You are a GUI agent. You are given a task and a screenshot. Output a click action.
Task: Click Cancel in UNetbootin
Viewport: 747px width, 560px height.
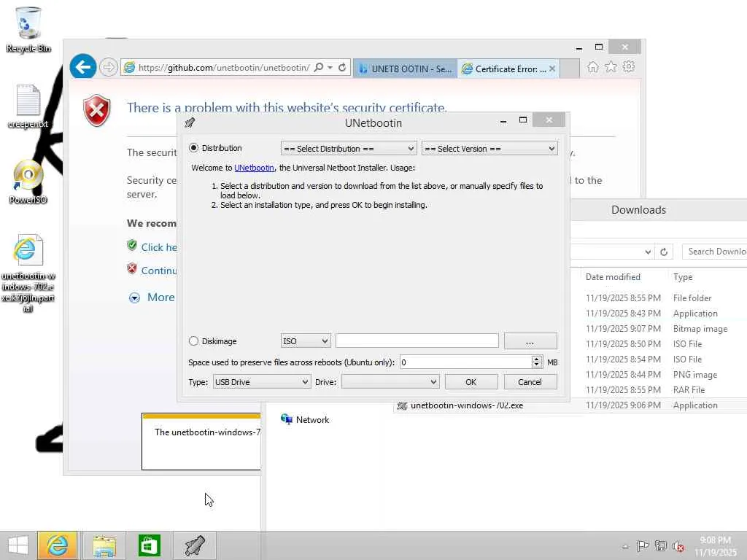click(530, 382)
